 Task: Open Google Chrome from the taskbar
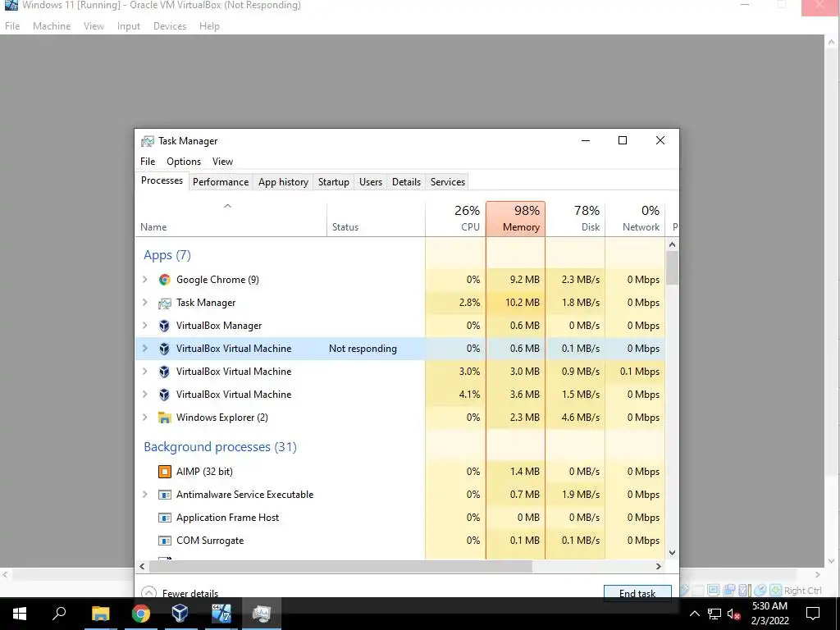(141, 614)
